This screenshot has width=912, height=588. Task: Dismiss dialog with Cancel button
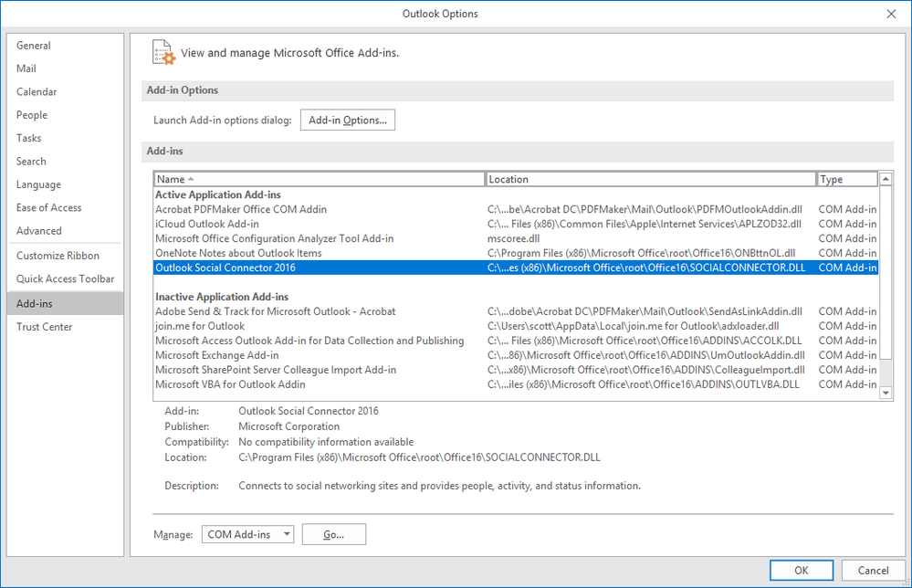[873, 571]
